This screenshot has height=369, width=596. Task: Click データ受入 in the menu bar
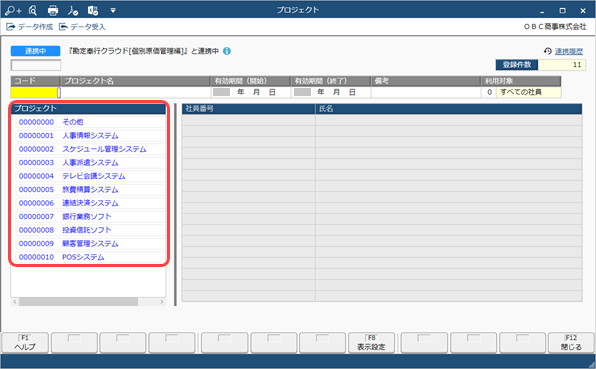point(82,27)
